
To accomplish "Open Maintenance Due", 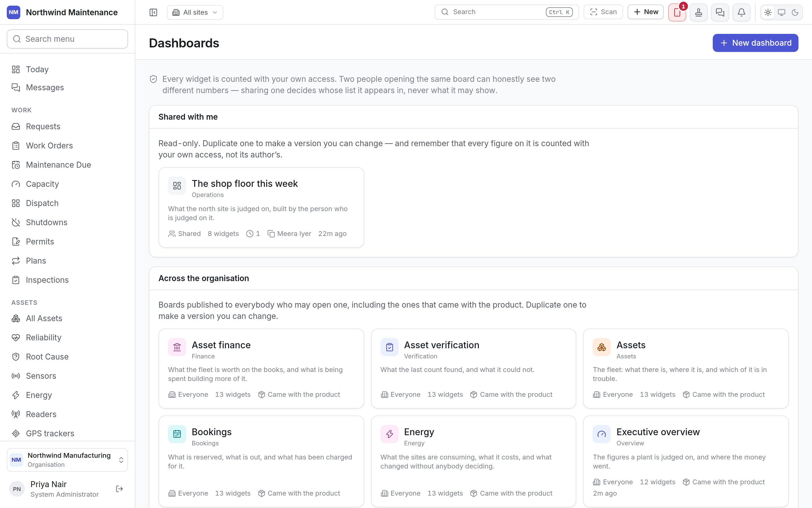I will [67, 165].
